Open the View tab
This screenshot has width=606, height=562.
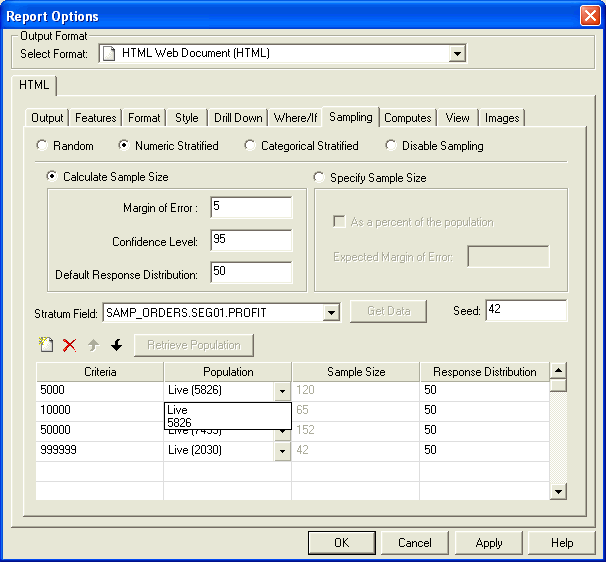coord(457,118)
